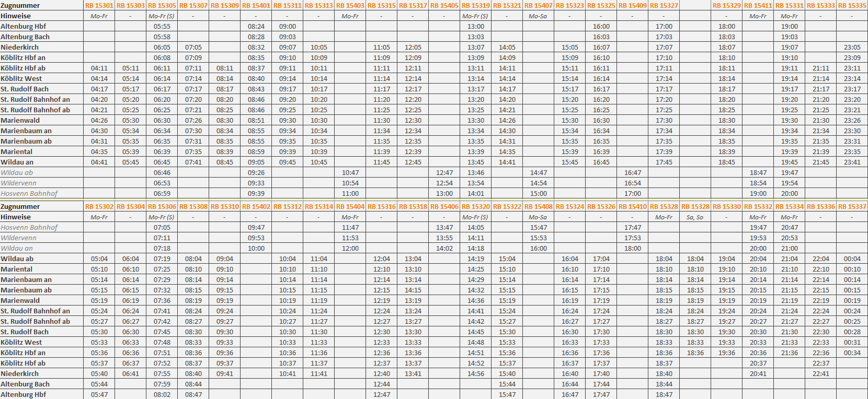Click the 08:47 Altenburg Hbf time for RB 15308
868x399 pixels.
193,394
